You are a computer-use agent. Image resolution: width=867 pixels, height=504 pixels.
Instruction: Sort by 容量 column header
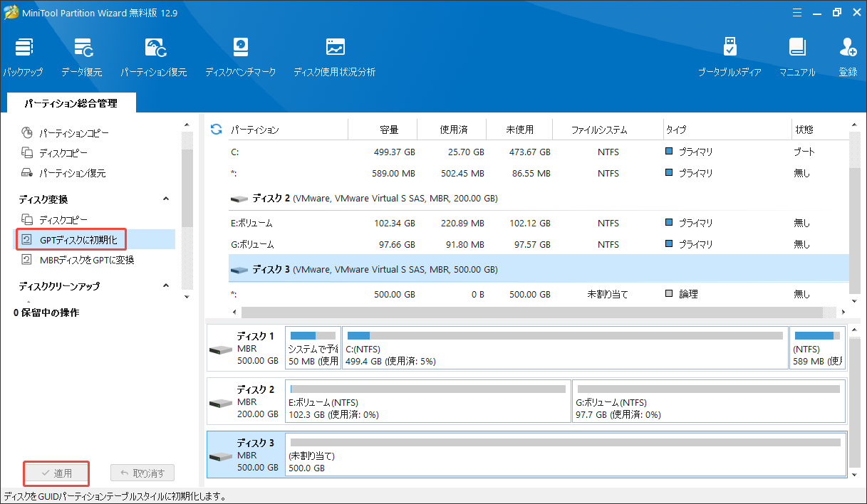point(390,130)
